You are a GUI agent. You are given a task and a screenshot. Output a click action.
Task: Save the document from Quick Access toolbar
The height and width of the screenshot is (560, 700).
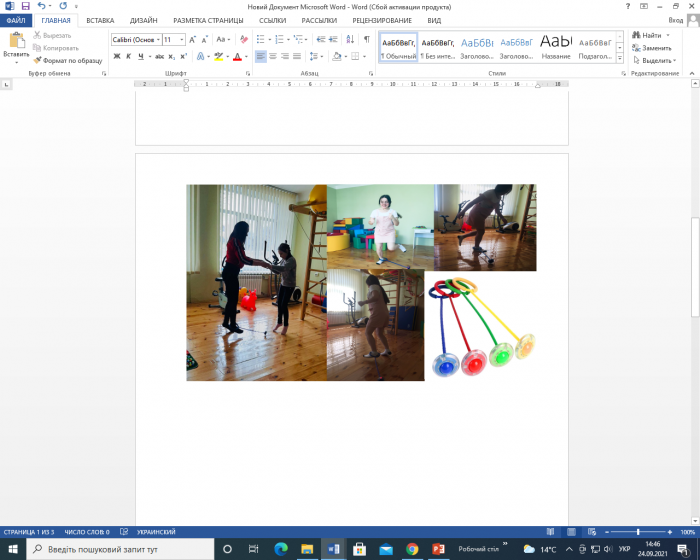25,6
